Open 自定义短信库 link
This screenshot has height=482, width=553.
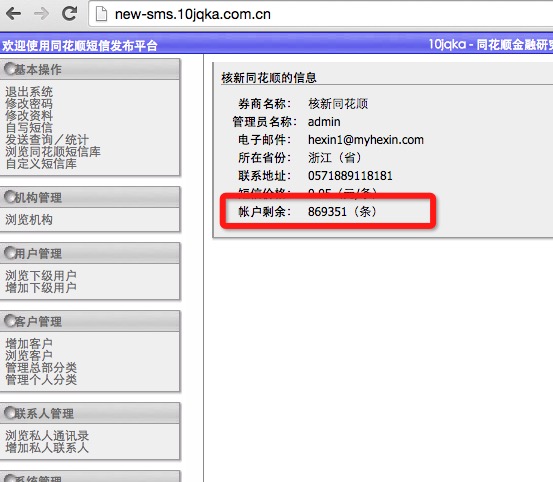(41, 164)
